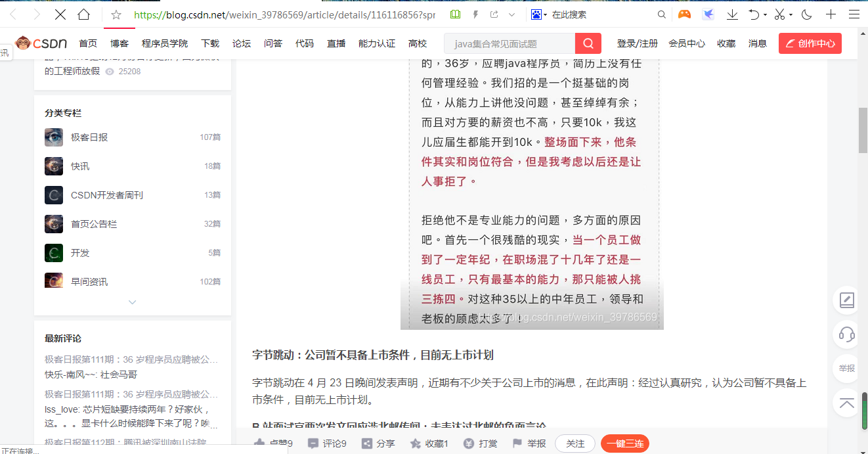Click the browser forward arrow
This screenshot has width=868, height=454.
point(37,14)
